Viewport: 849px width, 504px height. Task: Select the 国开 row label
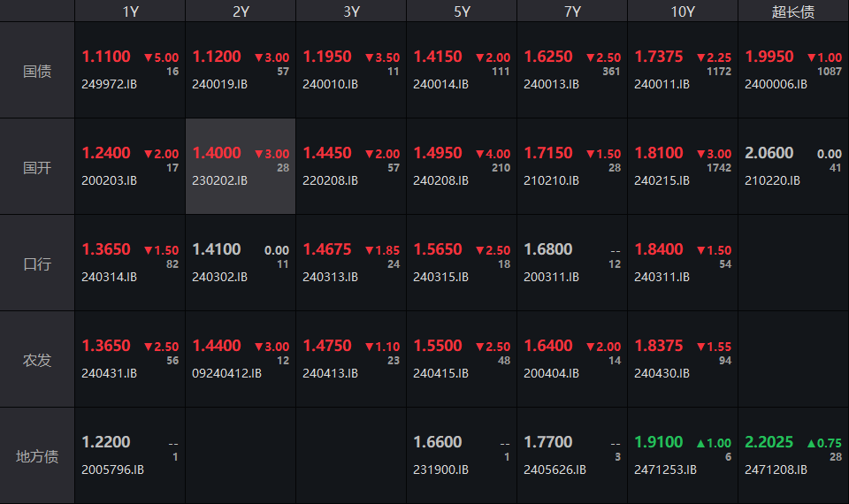pyautogui.click(x=37, y=167)
